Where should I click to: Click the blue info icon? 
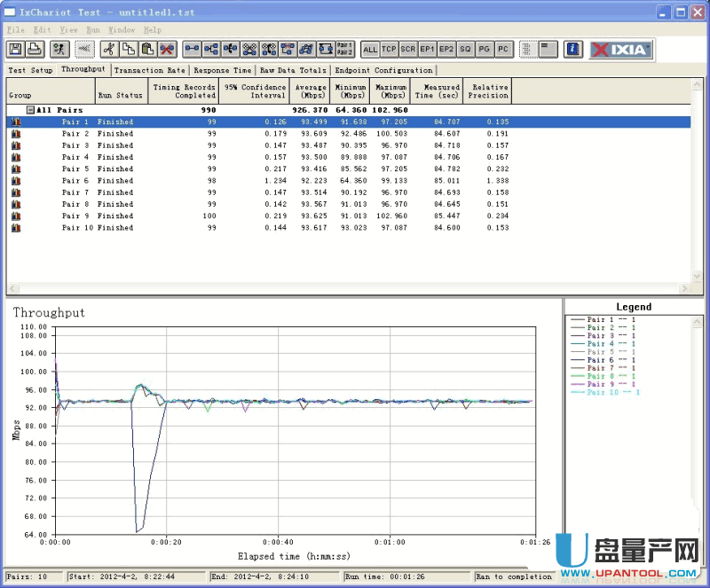(573, 50)
